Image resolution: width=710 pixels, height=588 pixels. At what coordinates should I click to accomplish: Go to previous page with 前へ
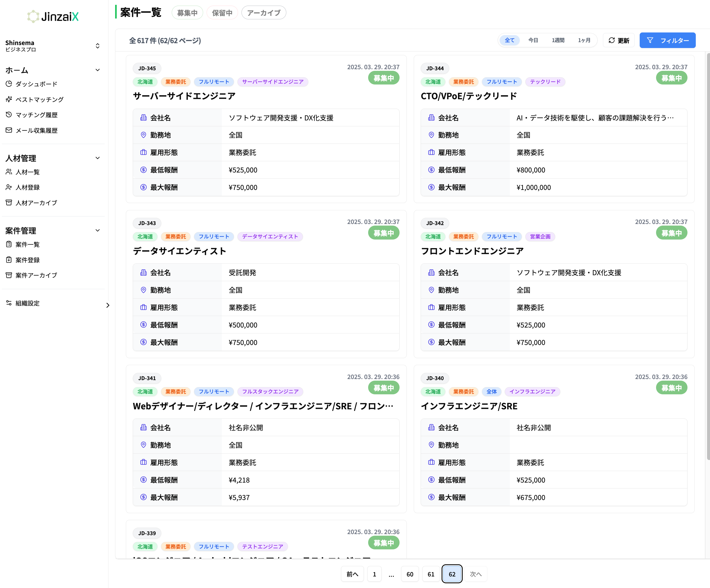352,574
